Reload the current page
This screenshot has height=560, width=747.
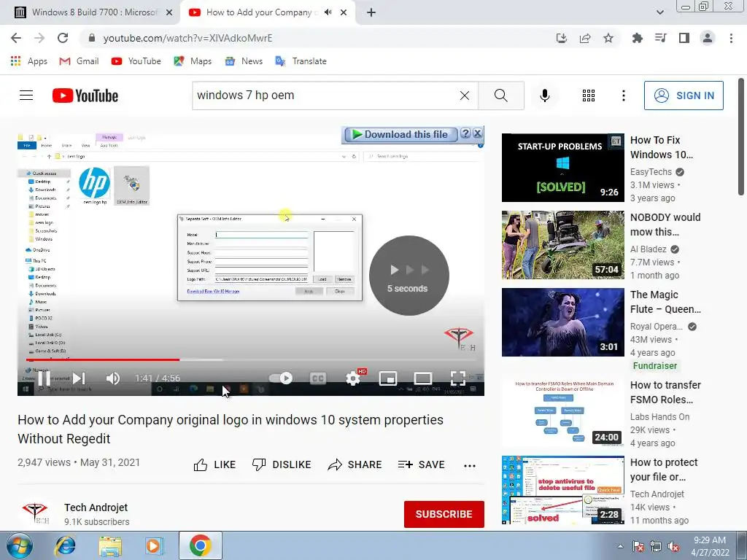pyautogui.click(x=63, y=38)
